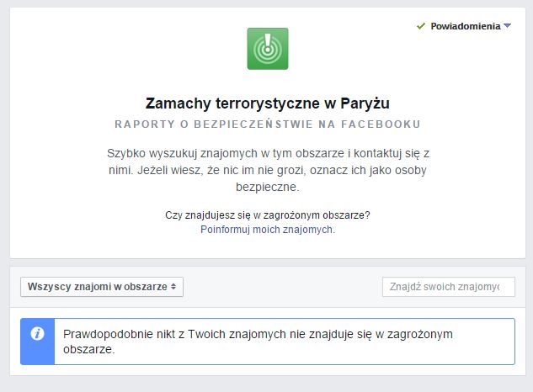The width and height of the screenshot is (533, 392).
Task: Click the gray divider between the two panels
Action: [267, 262]
